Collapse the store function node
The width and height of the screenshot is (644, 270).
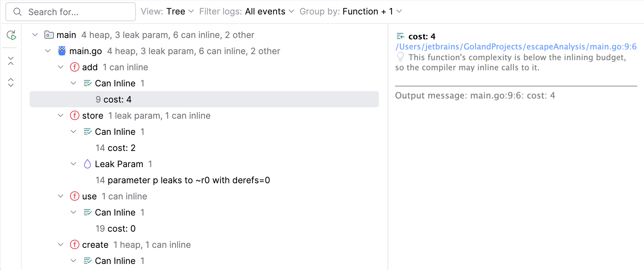click(x=61, y=115)
